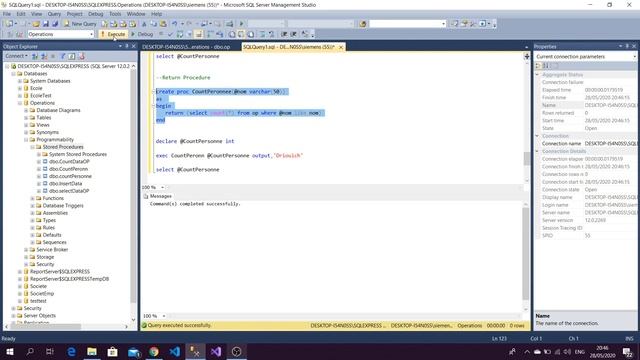This screenshot has width=640, height=360.
Task: Open Query Options icon
Action: pyautogui.click(x=189, y=34)
